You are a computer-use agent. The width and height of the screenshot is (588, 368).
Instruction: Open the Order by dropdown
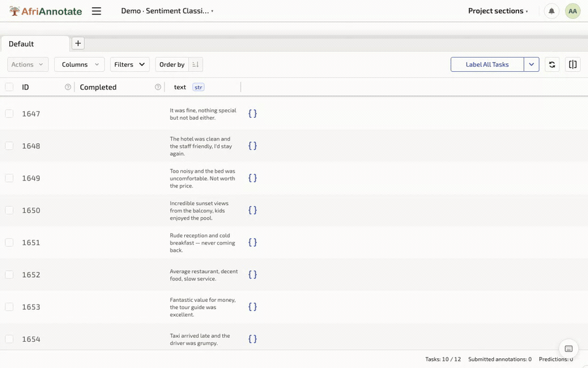(x=172, y=65)
